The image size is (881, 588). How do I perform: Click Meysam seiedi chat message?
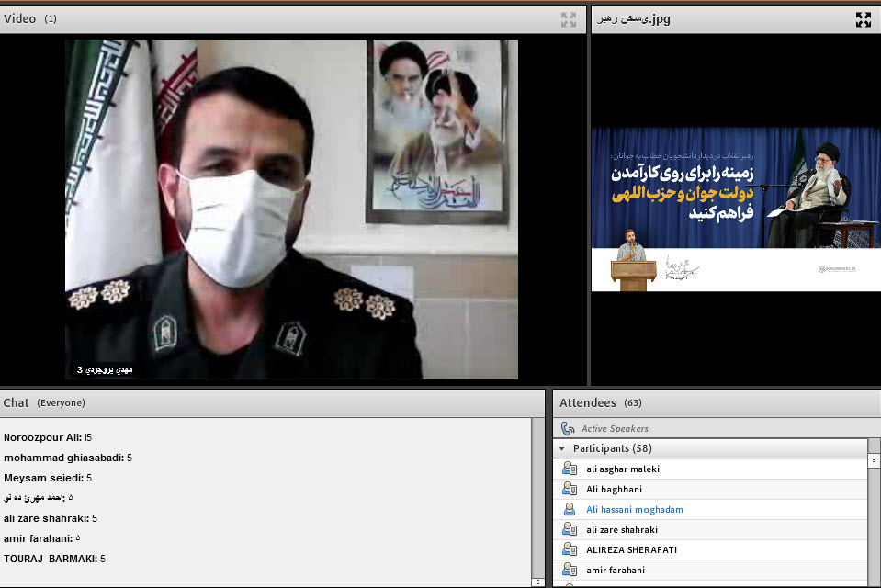point(48,478)
